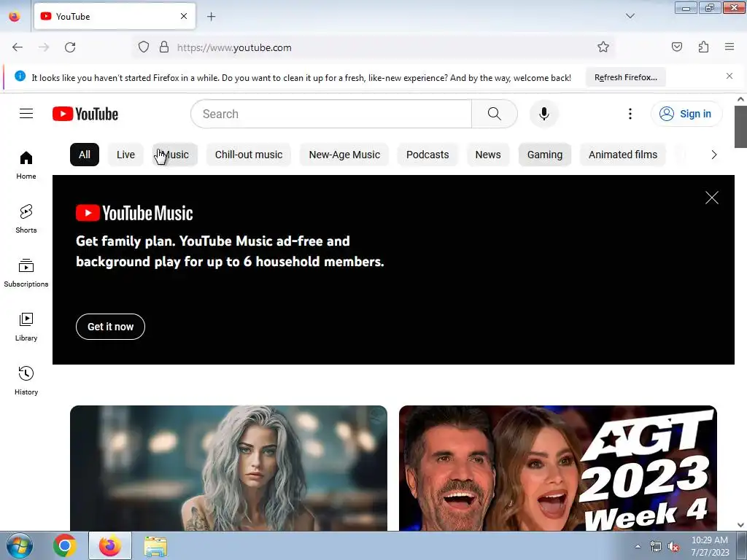Focus the YouTube search field
The width and height of the screenshot is (747, 560).
(331, 114)
